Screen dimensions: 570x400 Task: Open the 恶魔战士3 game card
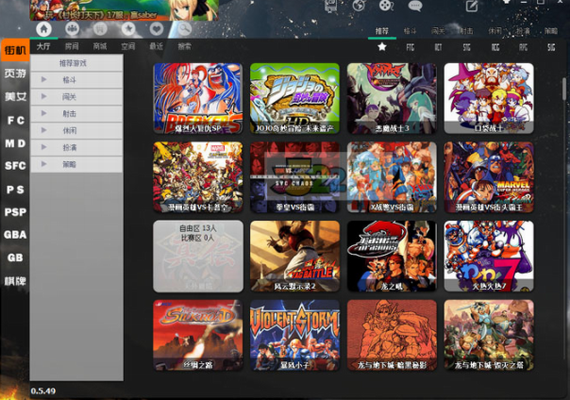[392, 99]
